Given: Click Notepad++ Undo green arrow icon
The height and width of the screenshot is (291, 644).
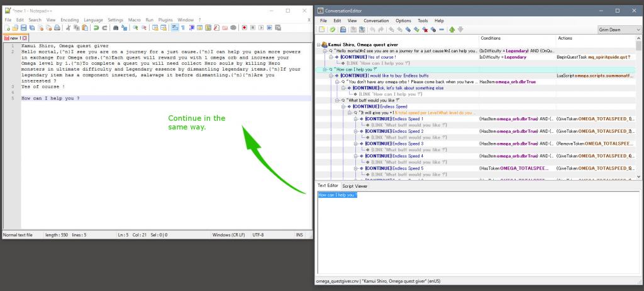Looking at the screenshot, I should click(96, 28).
